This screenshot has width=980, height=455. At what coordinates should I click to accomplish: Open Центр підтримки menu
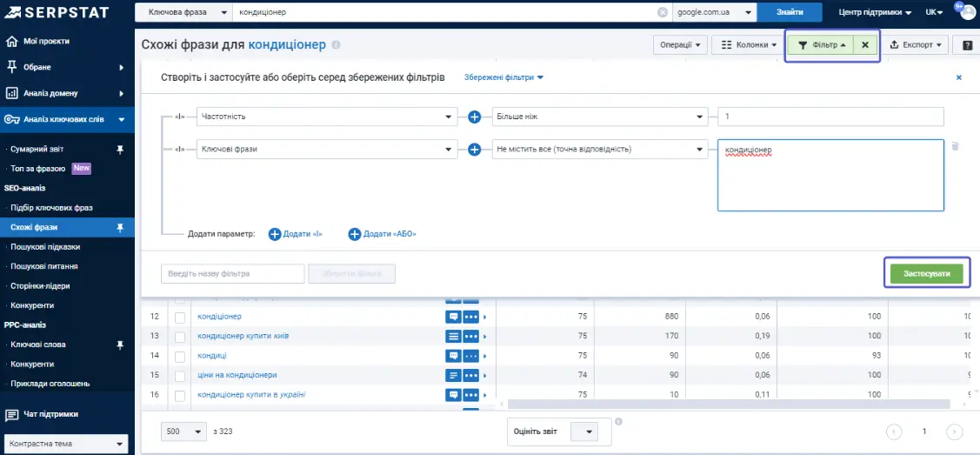coord(875,12)
